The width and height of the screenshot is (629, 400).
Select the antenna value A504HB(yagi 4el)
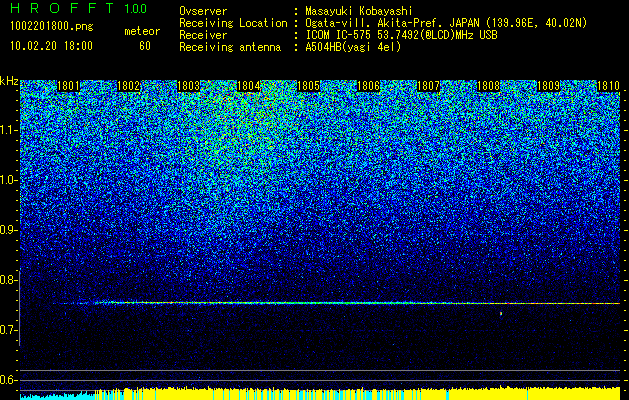[x=353, y=47]
